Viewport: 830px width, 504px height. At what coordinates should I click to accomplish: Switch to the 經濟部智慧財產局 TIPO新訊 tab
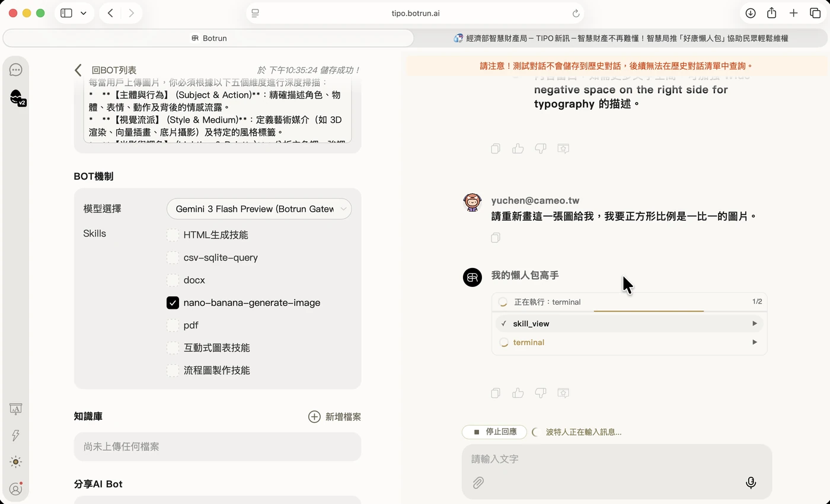621,38
